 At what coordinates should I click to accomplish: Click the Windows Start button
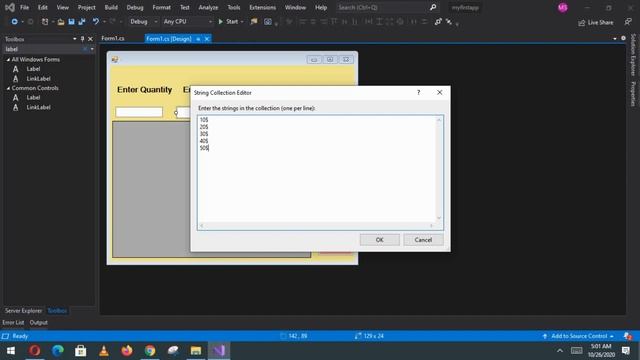(11, 351)
